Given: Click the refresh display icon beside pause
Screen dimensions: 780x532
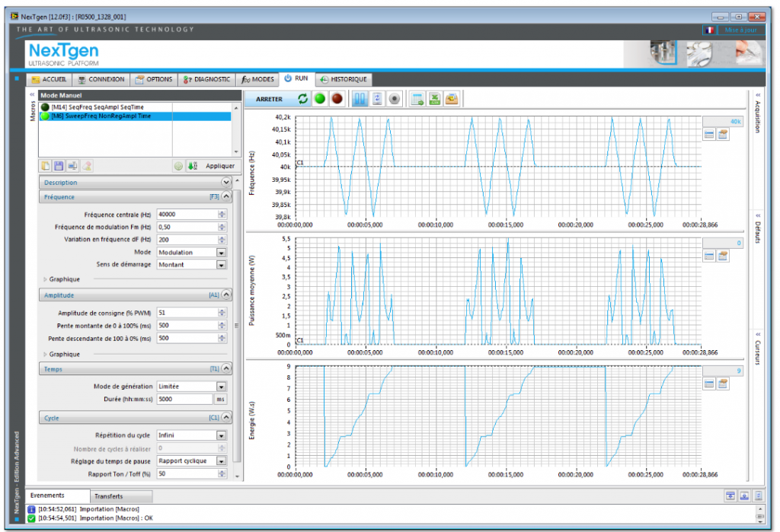Looking at the screenshot, I should pos(377,99).
